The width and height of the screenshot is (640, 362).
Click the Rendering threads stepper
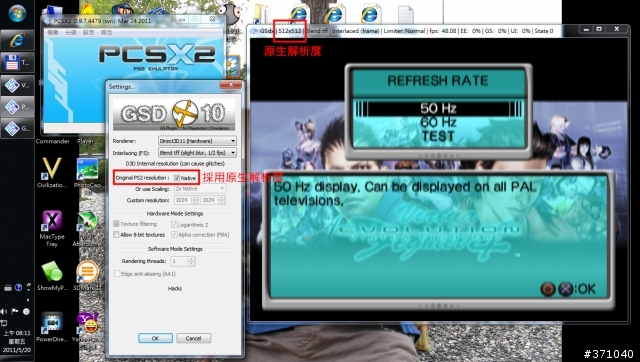[x=191, y=261]
